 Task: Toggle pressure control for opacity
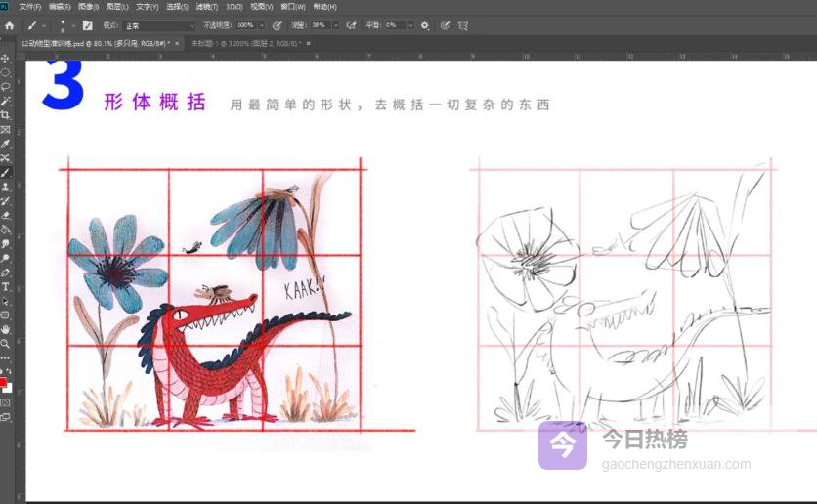tap(277, 25)
